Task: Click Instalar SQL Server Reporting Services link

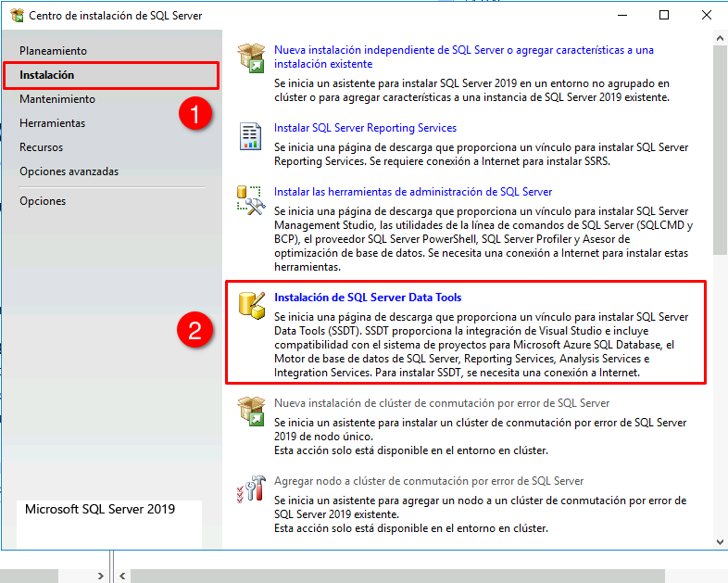Action: pos(365,128)
